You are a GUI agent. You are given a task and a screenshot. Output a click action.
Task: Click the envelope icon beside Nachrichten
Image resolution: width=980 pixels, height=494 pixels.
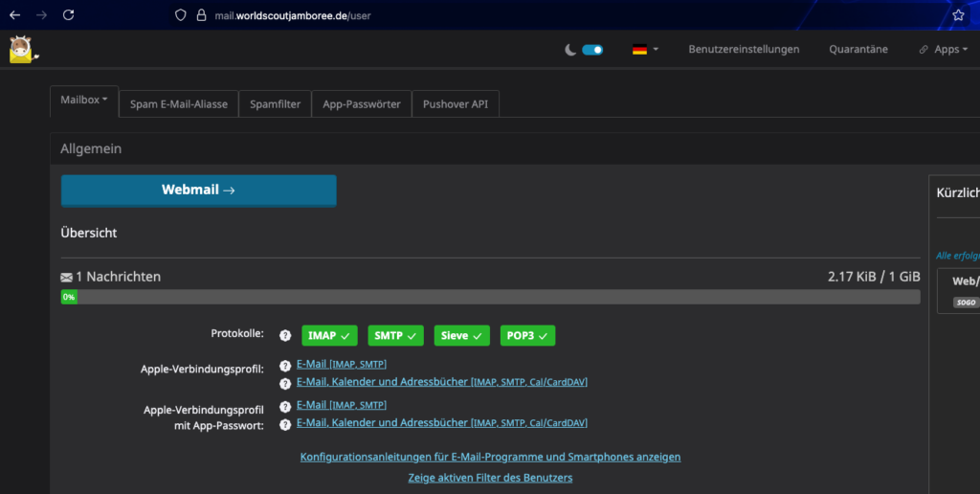[67, 278]
